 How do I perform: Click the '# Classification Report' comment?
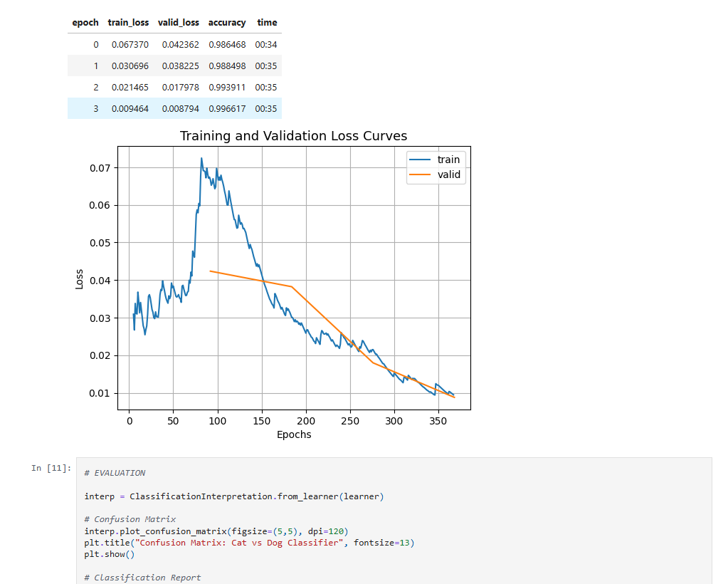click(x=142, y=578)
